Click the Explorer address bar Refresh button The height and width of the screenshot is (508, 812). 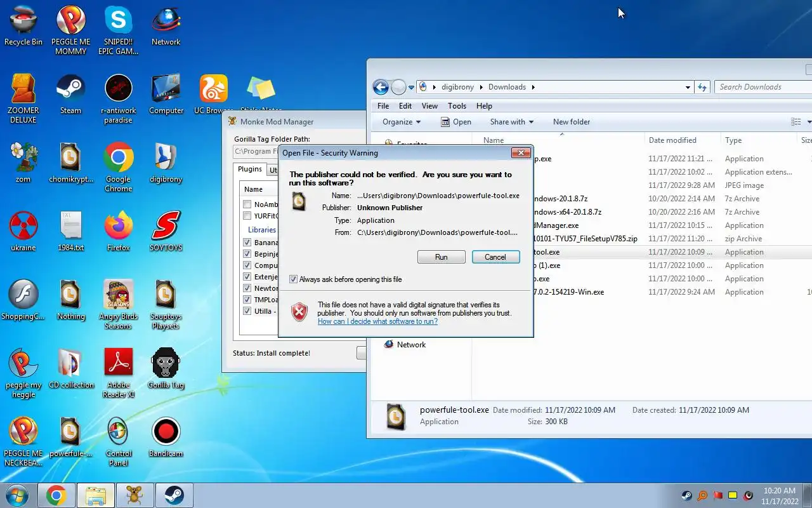click(x=702, y=87)
